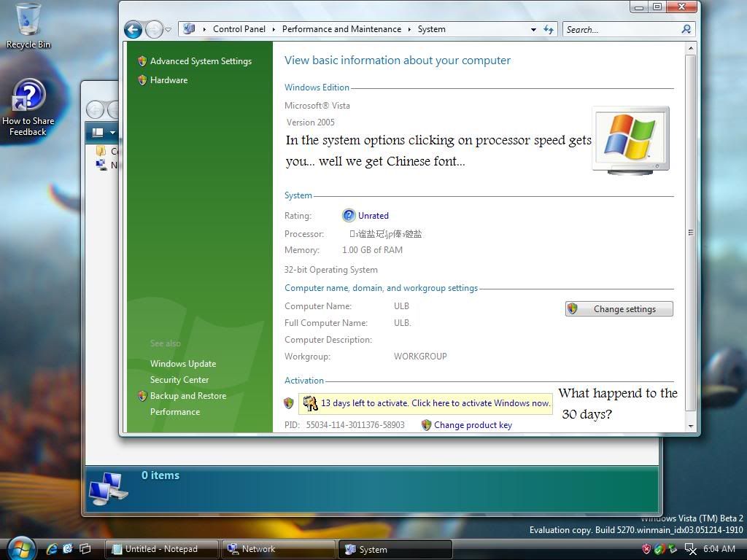Click the 6:04 AM clock
The height and width of the screenshot is (560, 747).
point(719,549)
